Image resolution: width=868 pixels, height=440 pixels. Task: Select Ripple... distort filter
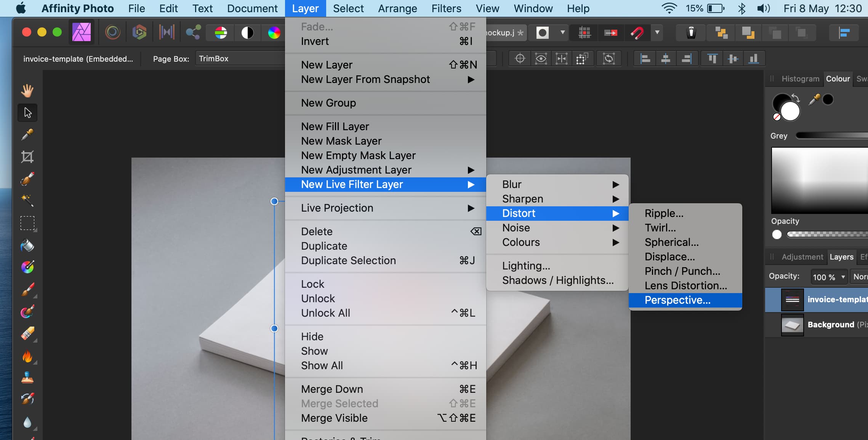(685, 213)
